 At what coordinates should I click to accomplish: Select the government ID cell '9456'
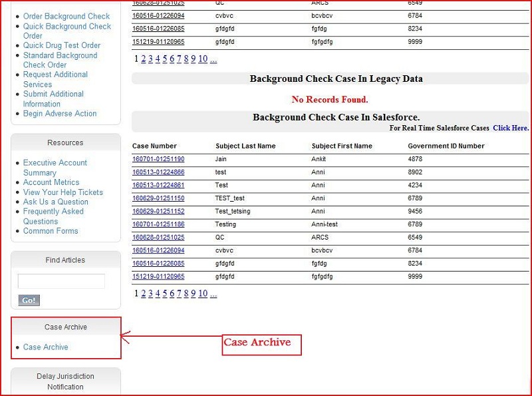(415, 211)
